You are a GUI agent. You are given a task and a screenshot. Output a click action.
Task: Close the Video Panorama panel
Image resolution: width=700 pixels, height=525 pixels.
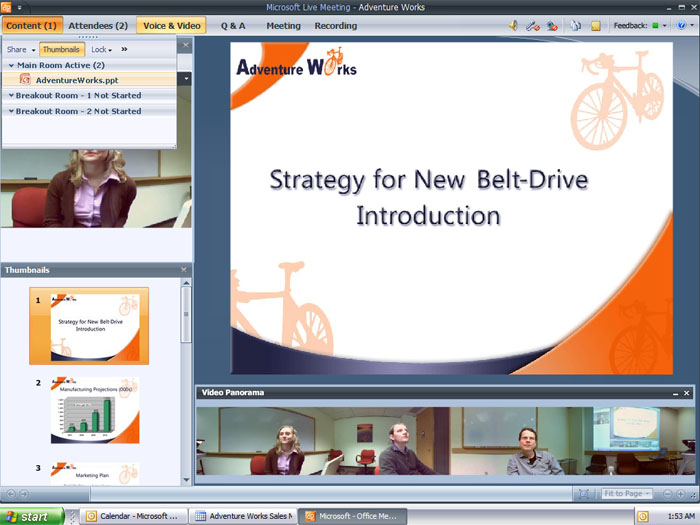[687, 393]
